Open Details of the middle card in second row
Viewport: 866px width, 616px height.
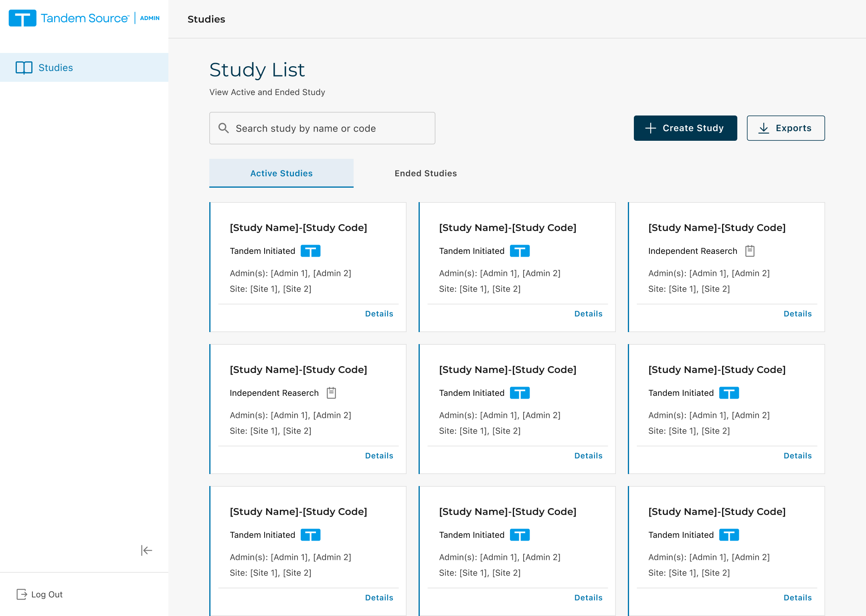coord(588,456)
